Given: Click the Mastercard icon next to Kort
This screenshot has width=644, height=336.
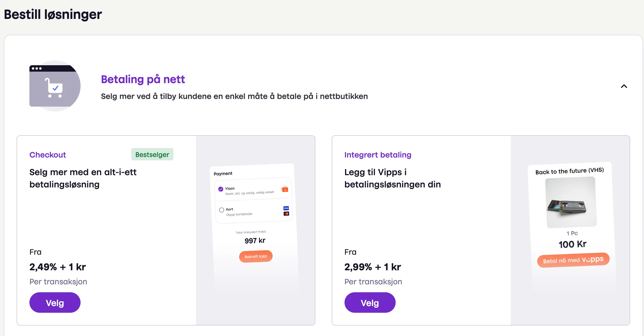Looking at the screenshot, I should 286,214.
